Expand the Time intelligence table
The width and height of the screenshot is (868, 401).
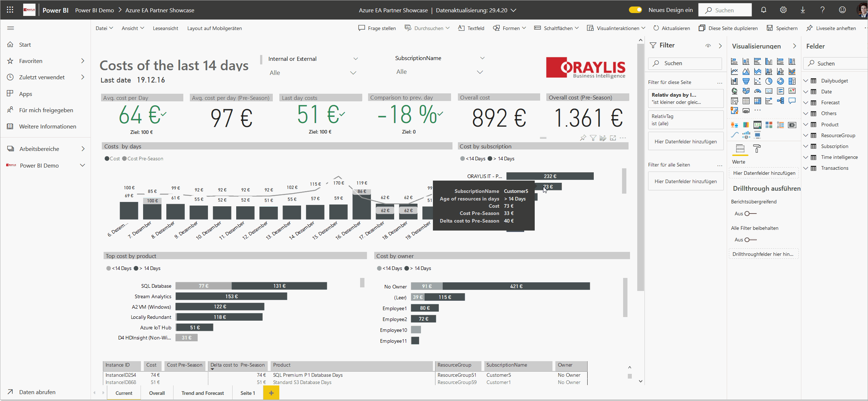[x=806, y=157]
